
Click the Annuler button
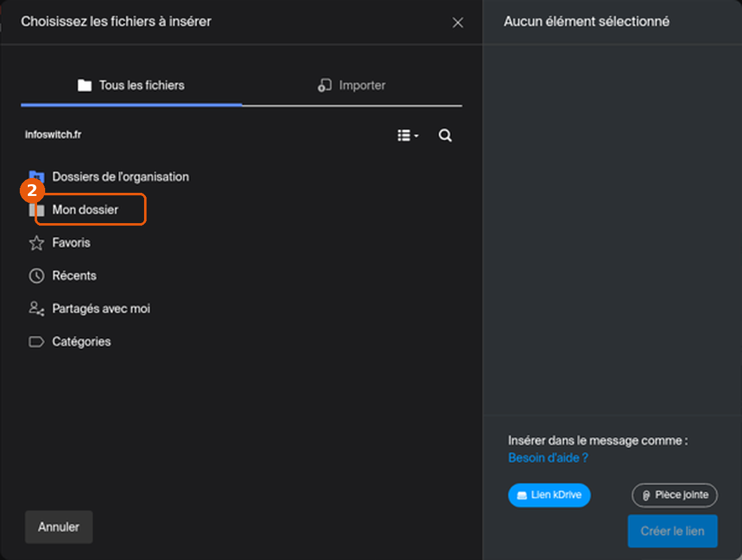click(x=59, y=527)
